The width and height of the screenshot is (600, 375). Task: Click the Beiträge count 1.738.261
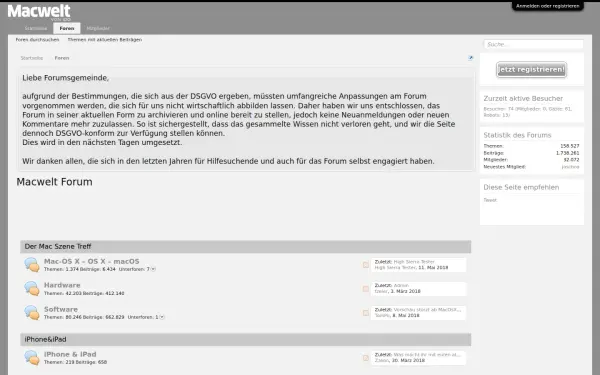tap(567, 153)
